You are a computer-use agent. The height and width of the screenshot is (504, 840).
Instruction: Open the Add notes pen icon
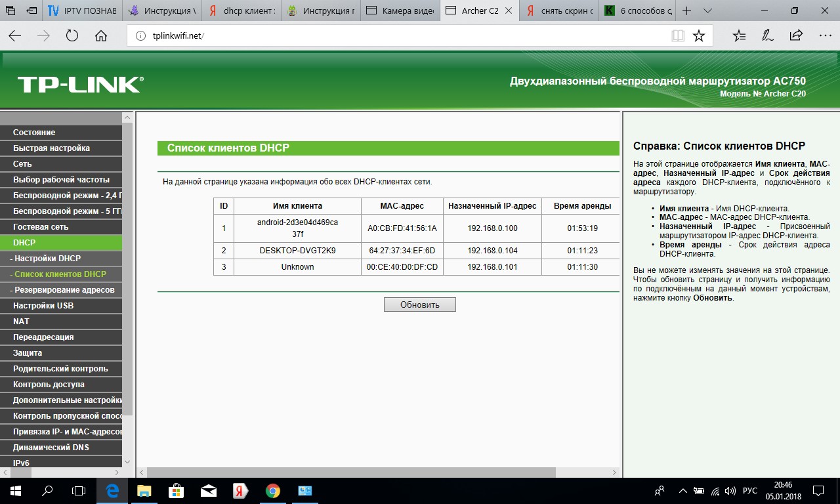[x=766, y=36]
